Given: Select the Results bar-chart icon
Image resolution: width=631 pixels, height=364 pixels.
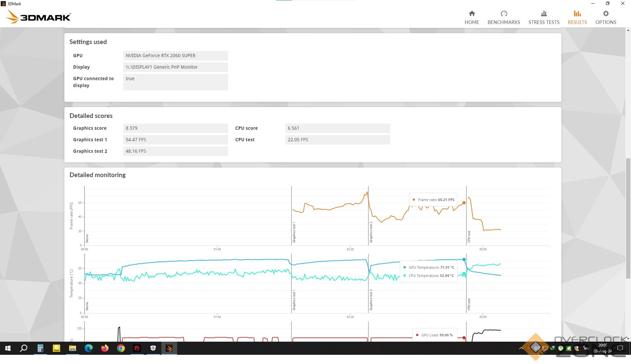Looking at the screenshot, I should [577, 14].
